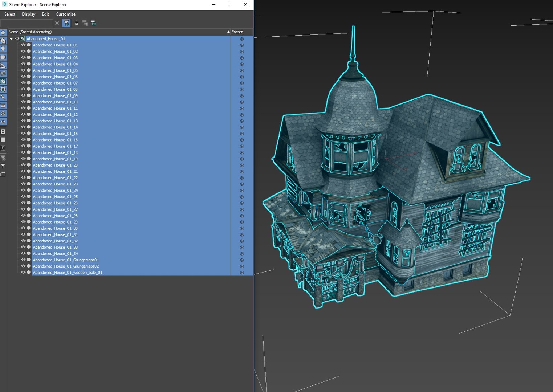The height and width of the screenshot is (392, 553).
Task: Collapse the Abandoned_House_01 group tree
Action: point(11,39)
